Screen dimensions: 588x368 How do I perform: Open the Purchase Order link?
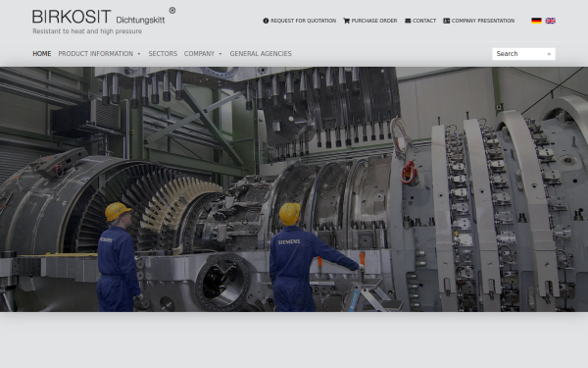tap(374, 21)
